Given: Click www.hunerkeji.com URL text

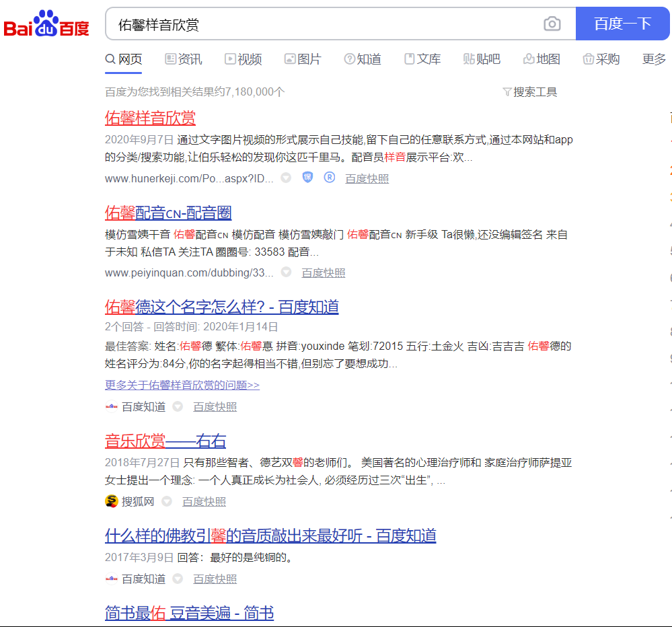Looking at the screenshot, I should (x=189, y=179).
